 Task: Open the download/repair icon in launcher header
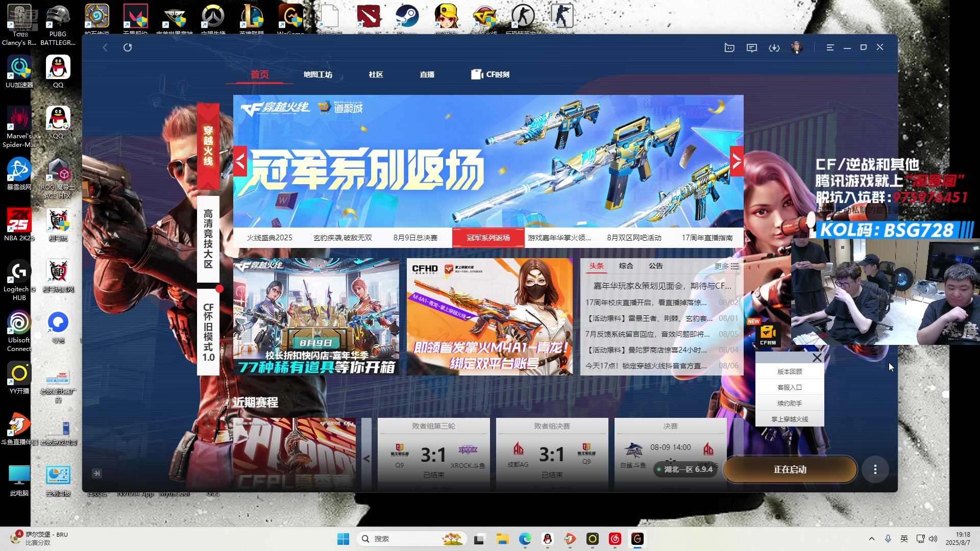coord(774,47)
